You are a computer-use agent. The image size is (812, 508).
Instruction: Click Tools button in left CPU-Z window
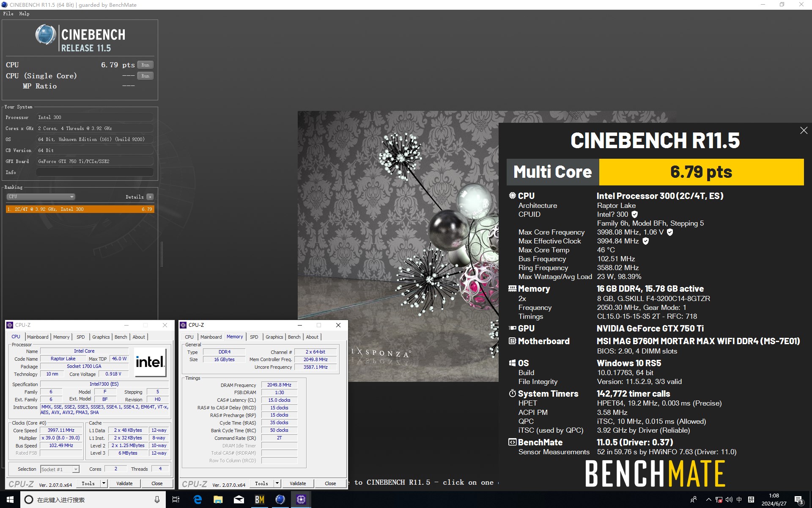pos(88,483)
